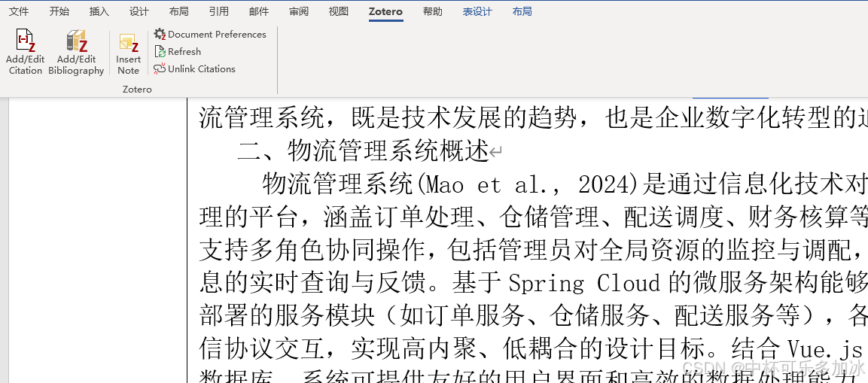Click the line starting with 信协议交互
Screen dimensions: 868x383
click(x=533, y=350)
